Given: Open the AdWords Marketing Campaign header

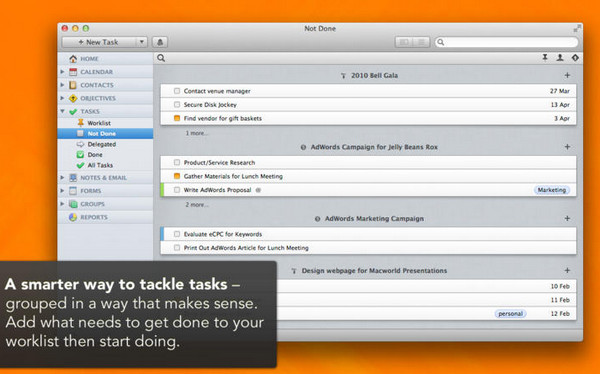Looking at the screenshot, I should [374, 219].
